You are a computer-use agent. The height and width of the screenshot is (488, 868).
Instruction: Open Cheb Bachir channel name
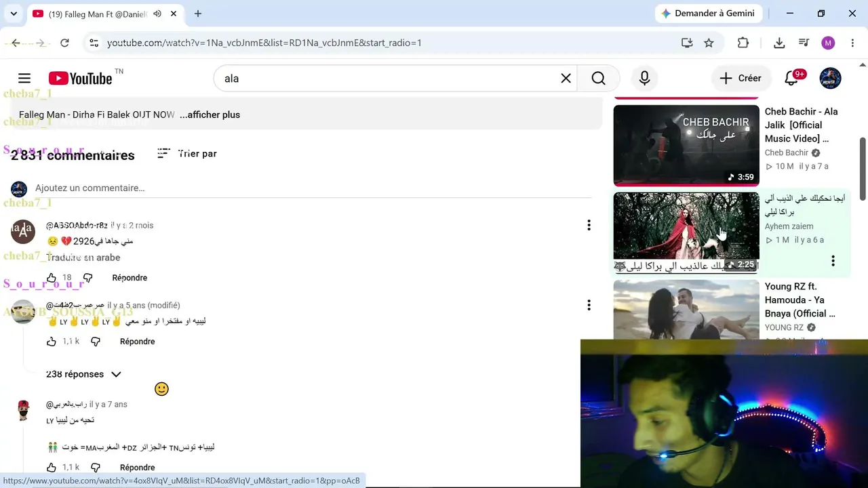coord(787,152)
